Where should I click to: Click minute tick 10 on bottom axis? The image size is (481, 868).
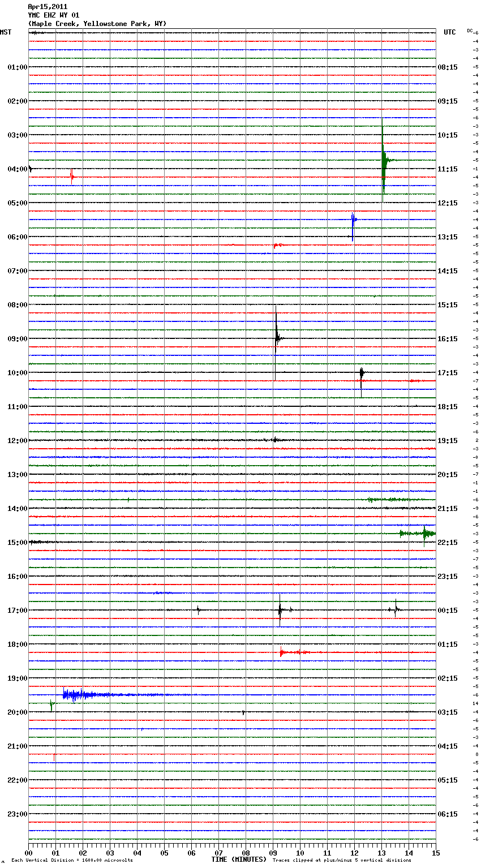[x=300, y=853]
